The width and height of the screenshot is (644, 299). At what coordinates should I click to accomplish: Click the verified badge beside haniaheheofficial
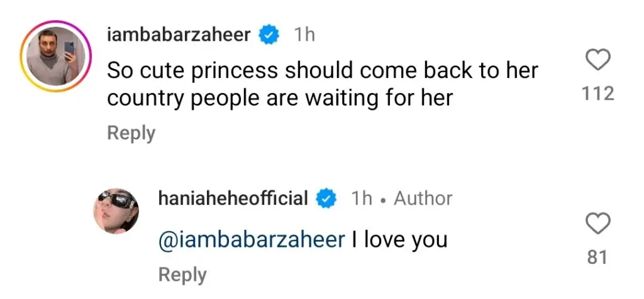click(x=326, y=199)
